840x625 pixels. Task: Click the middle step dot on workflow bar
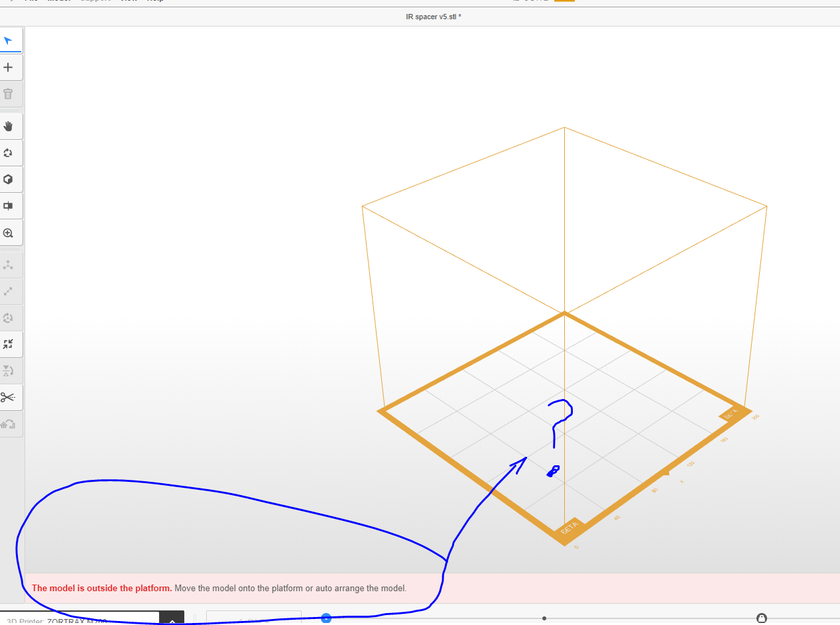pos(544,618)
